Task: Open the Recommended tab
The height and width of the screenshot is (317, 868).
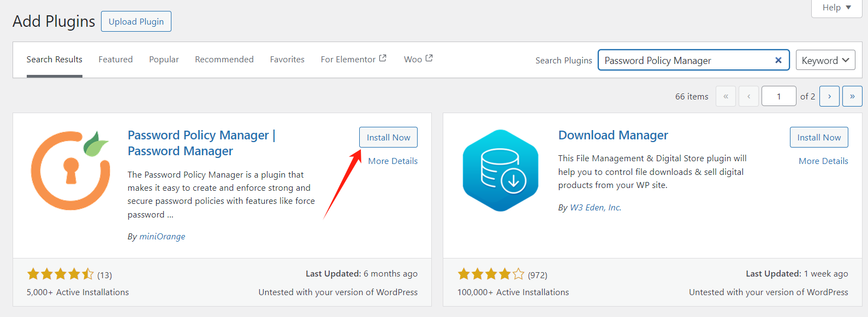Action: point(224,59)
